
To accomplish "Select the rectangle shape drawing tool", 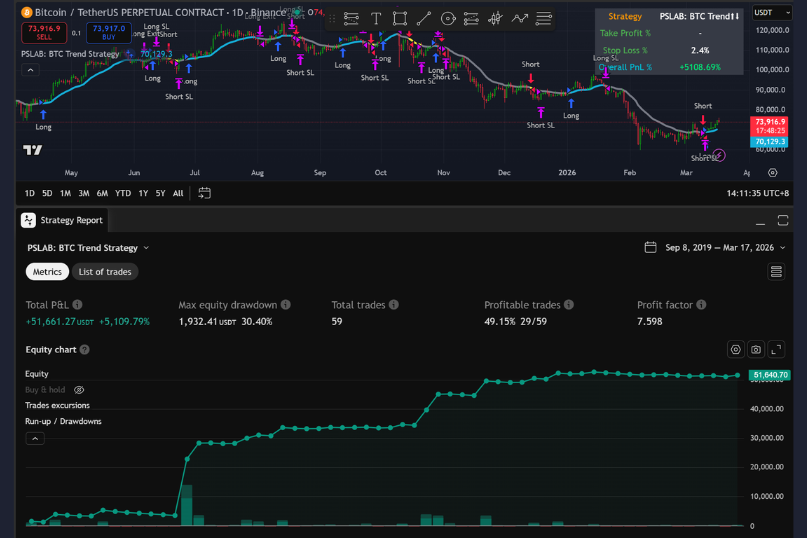I will click(x=400, y=18).
